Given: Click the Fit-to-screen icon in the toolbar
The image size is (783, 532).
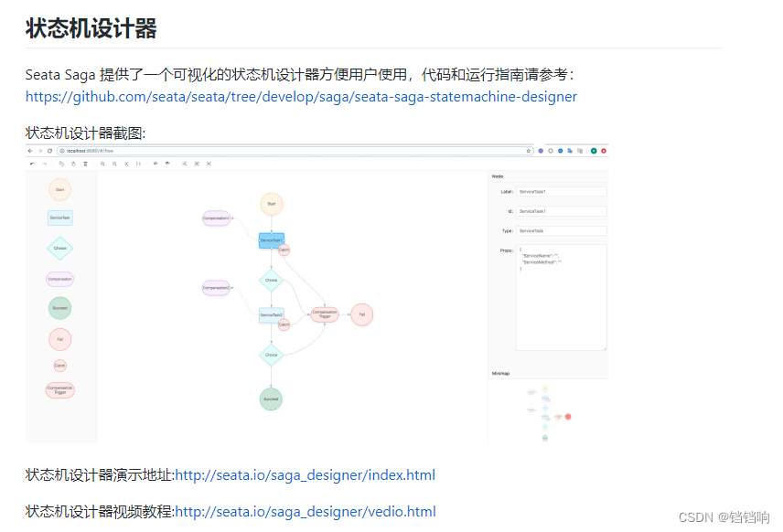Looking at the screenshot, I should (x=126, y=164).
